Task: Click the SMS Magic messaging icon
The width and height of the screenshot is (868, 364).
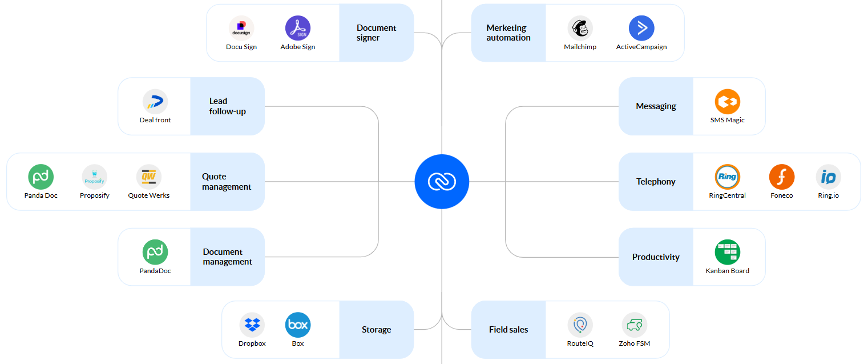Action: [x=727, y=101]
